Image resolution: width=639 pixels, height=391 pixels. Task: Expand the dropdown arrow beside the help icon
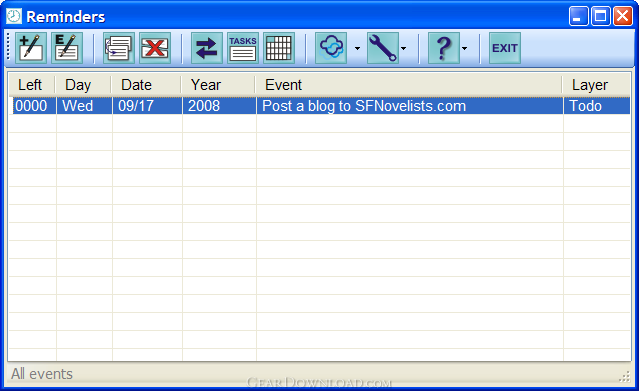coord(465,49)
